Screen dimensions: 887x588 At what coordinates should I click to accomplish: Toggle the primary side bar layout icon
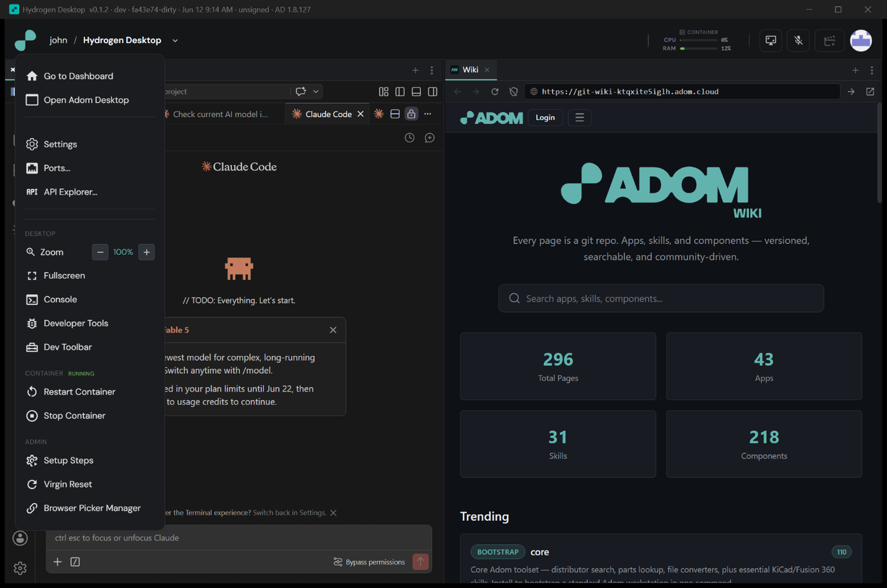coord(400,92)
